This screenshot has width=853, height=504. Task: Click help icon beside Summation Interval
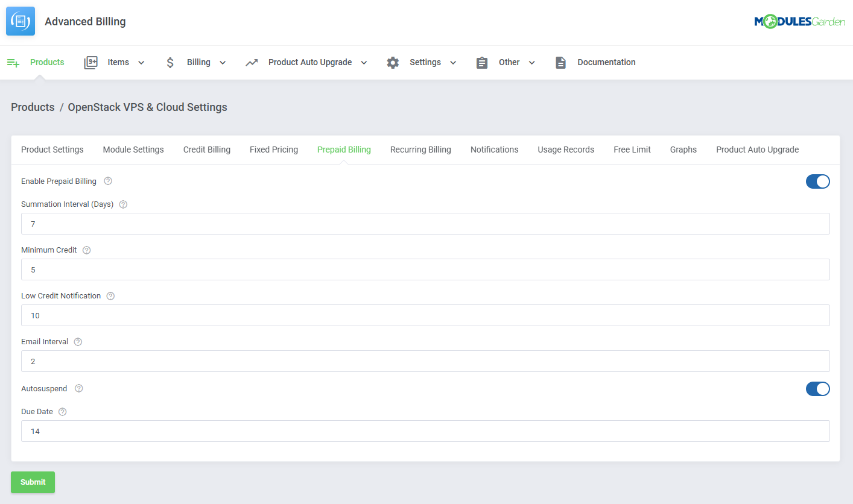point(123,204)
